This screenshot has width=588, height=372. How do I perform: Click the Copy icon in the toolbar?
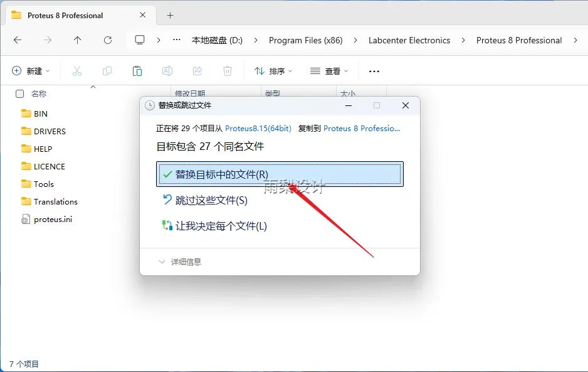tap(107, 71)
